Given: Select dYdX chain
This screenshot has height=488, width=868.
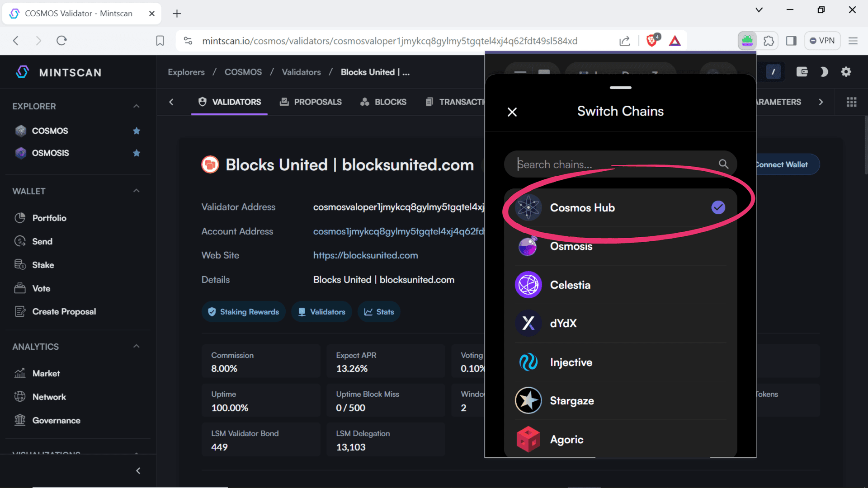Looking at the screenshot, I should [620, 324].
